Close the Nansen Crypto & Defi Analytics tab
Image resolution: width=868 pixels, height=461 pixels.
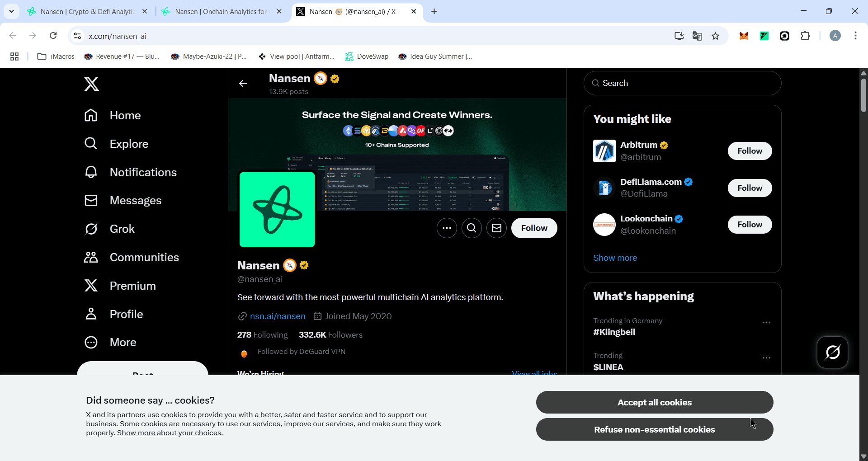[x=145, y=12]
